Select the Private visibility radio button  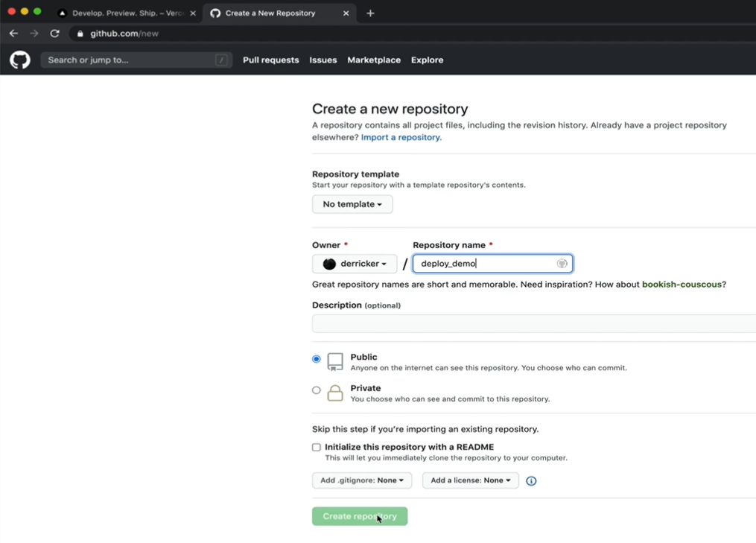point(317,390)
